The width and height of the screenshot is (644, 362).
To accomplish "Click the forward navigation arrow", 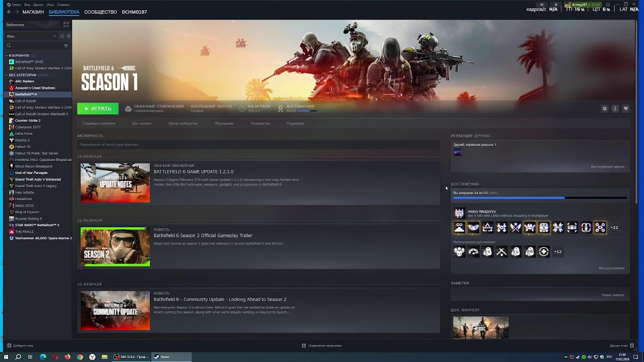I will 16,12.
